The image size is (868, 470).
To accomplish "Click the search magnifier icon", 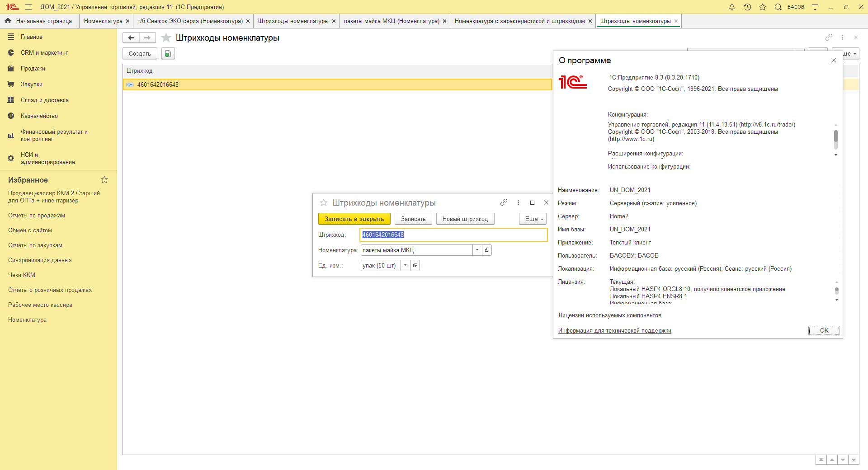I will (x=778, y=7).
